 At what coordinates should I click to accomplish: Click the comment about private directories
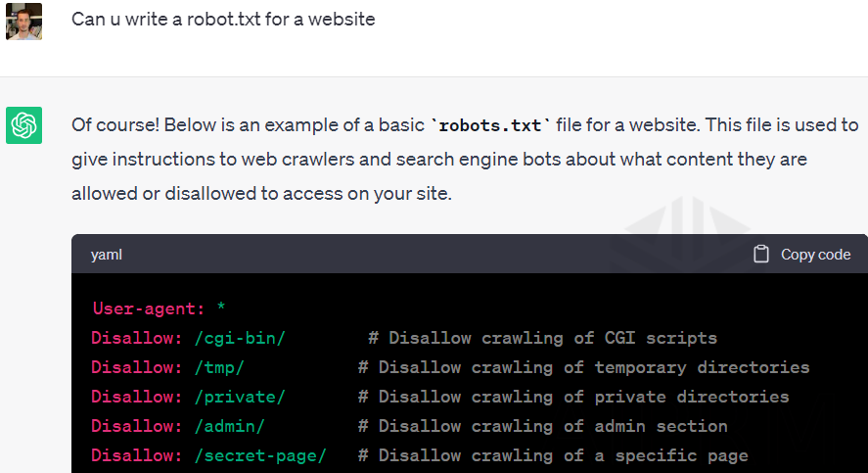[x=573, y=397]
